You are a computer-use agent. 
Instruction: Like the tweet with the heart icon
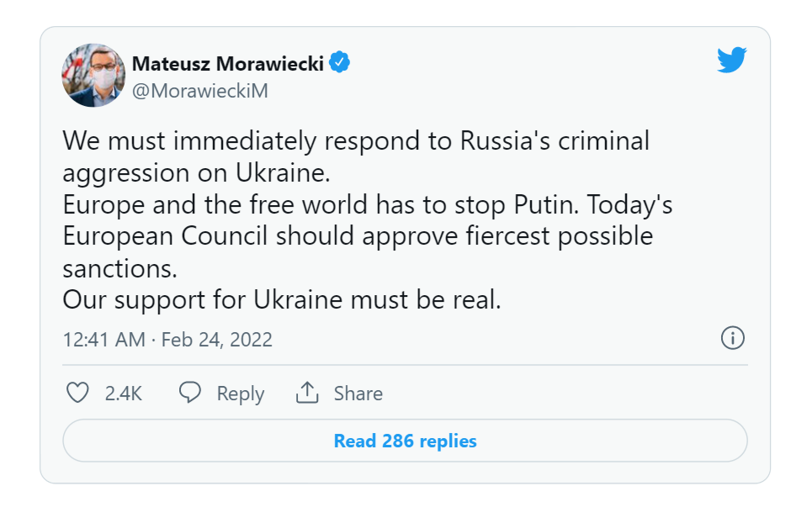[77, 393]
